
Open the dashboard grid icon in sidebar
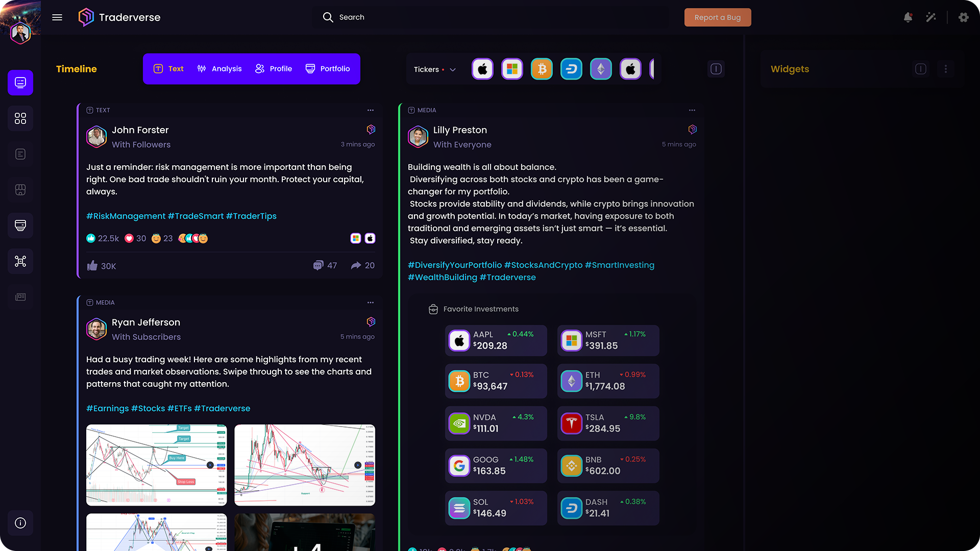tap(20, 118)
